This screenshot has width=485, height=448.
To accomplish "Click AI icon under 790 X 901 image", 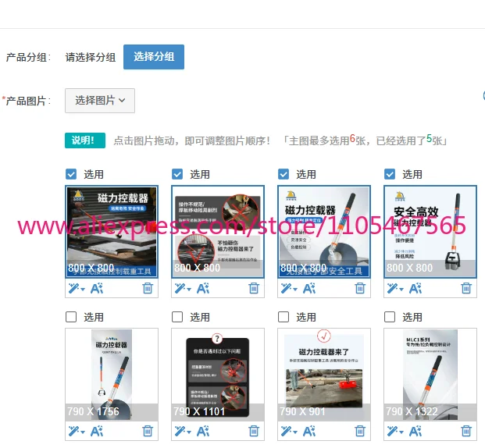I will tap(309, 431).
